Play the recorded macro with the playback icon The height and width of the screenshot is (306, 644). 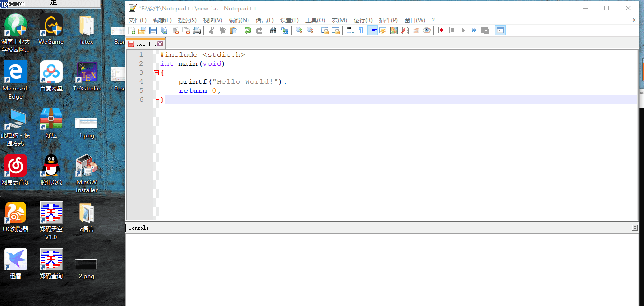463,30
